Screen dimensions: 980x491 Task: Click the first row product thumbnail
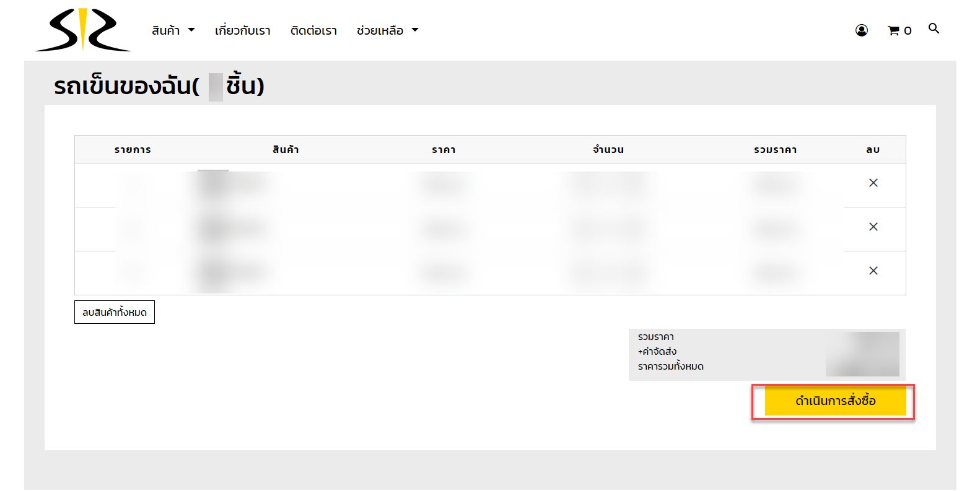tap(214, 185)
